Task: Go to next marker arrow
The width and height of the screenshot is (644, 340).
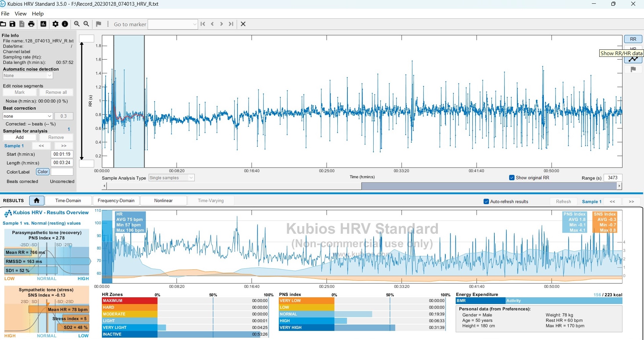Action: pos(221,24)
